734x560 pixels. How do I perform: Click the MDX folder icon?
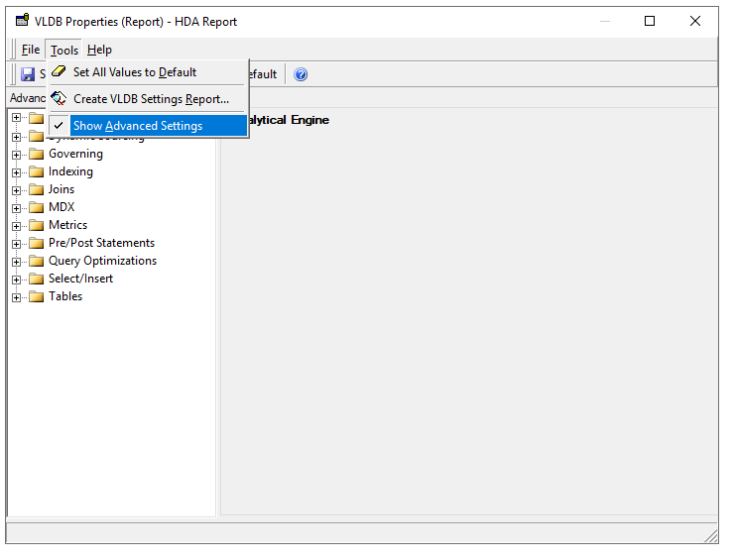37,207
